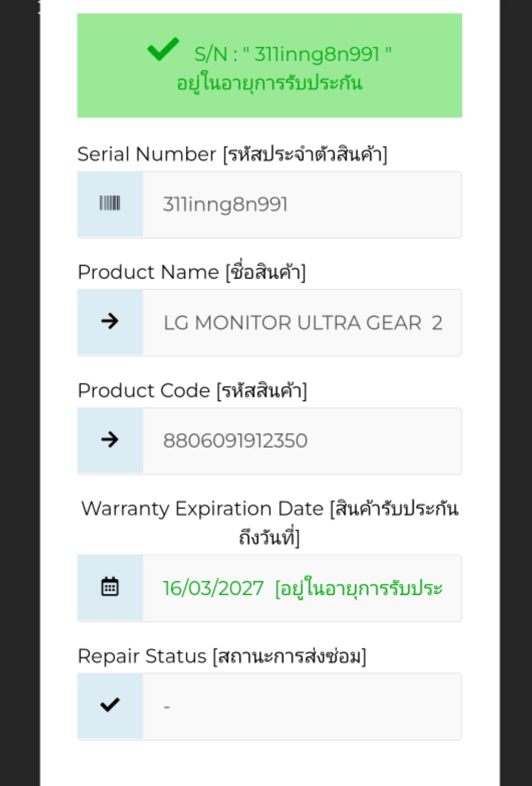
Task: Click the barcode icon beside serial number
Action: (110, 203)
